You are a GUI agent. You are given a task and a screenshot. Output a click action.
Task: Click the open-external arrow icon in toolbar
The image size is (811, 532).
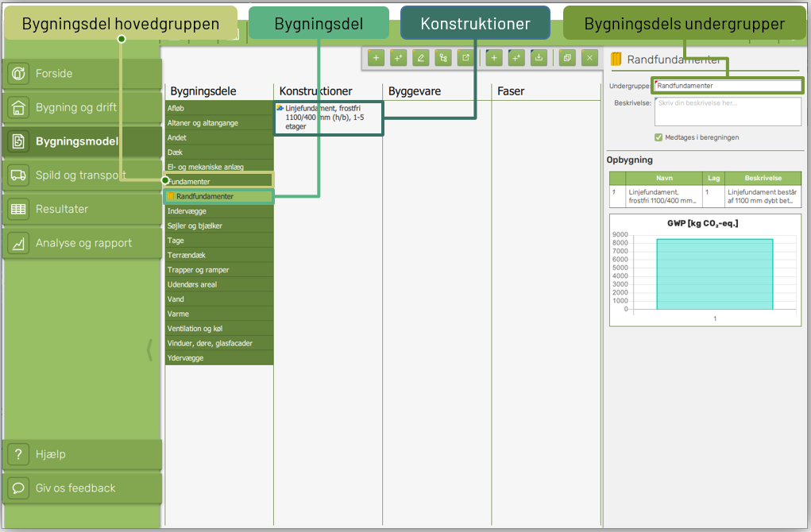pos(465,58)
